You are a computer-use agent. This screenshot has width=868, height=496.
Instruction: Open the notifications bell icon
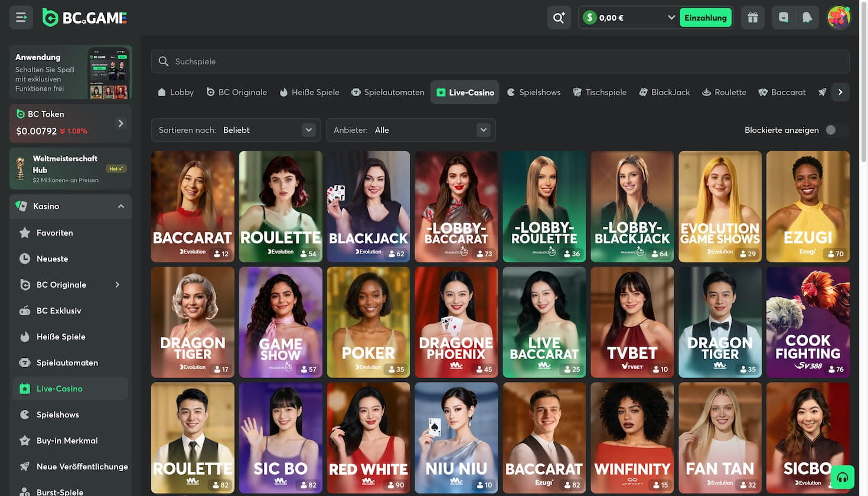point(807,18)
